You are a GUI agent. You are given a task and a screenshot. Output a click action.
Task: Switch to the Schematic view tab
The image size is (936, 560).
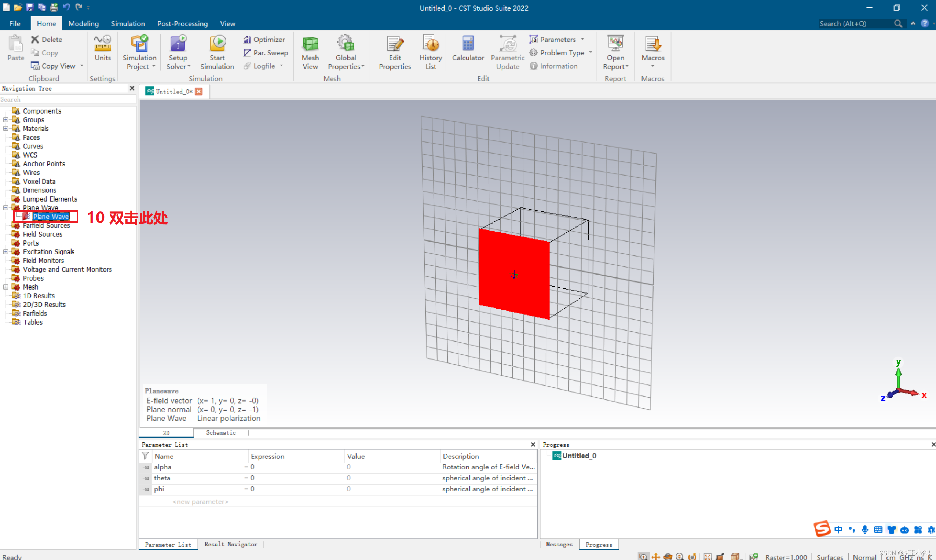pos(221,432)
